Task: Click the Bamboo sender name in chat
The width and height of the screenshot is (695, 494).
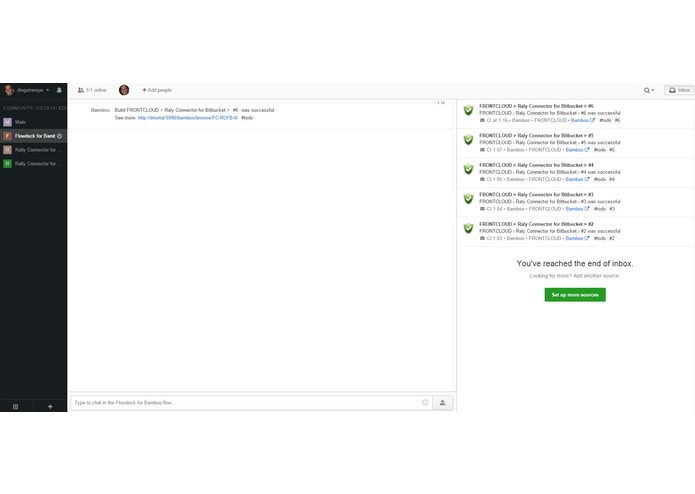Action: 100,110
